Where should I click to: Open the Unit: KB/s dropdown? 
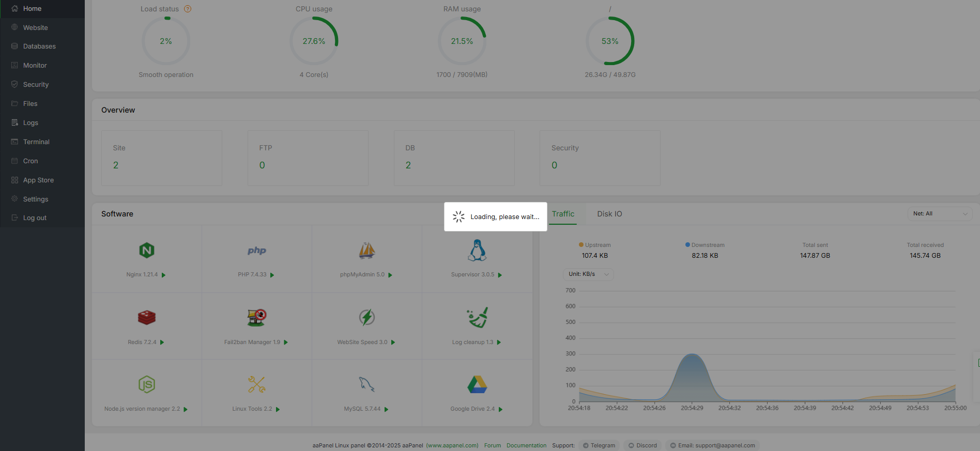588,274
